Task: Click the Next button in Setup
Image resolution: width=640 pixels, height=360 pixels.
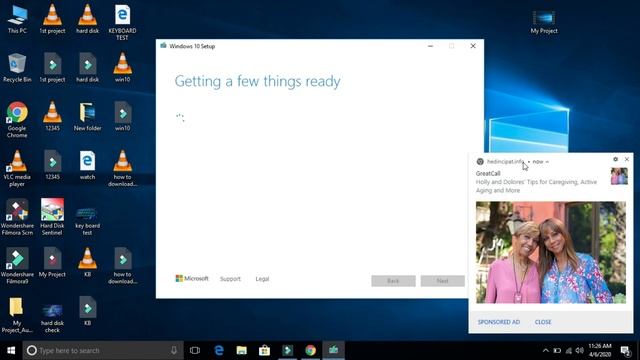Action: [x=442, y=281]
